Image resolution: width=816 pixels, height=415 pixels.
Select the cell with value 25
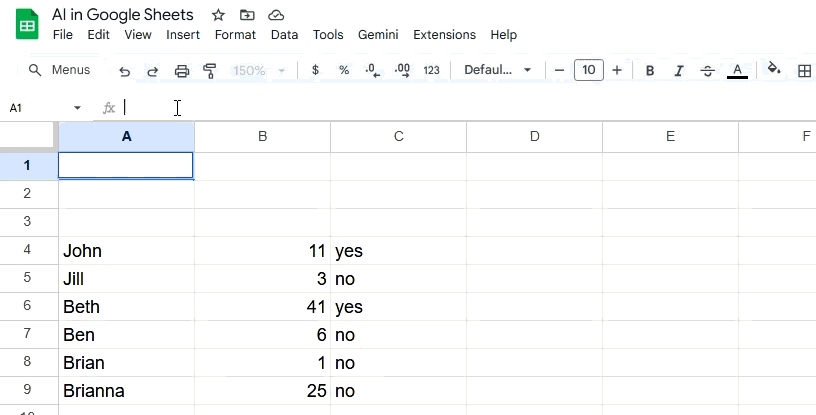point(262,391)
